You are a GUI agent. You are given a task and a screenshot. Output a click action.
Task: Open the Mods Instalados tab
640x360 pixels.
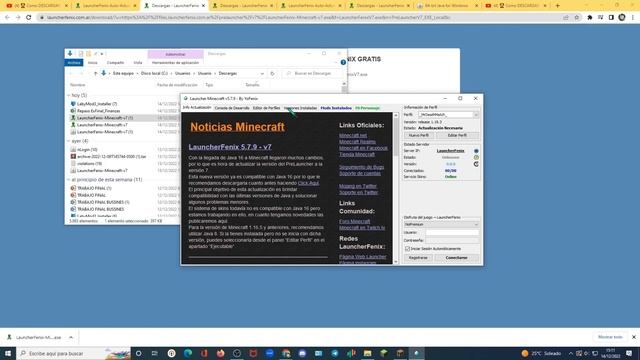point(336,108)
